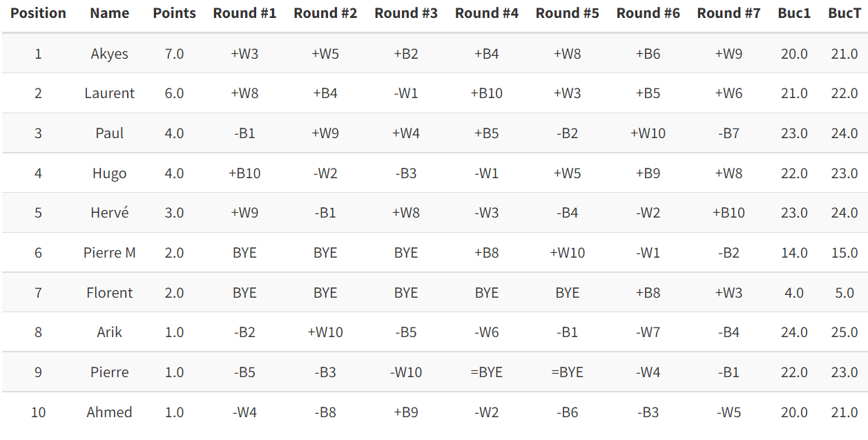Click the Round #4 column header
This screenshot has height=440, width=868.
pos(487,13)
